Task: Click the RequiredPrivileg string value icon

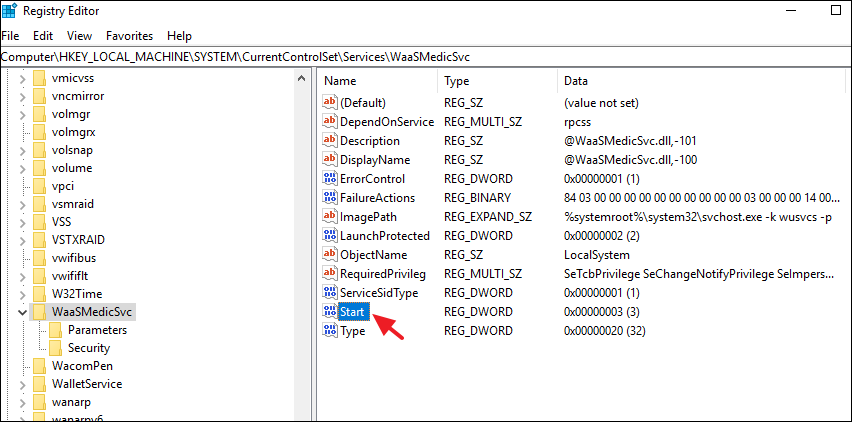Action: pos(330,274)
